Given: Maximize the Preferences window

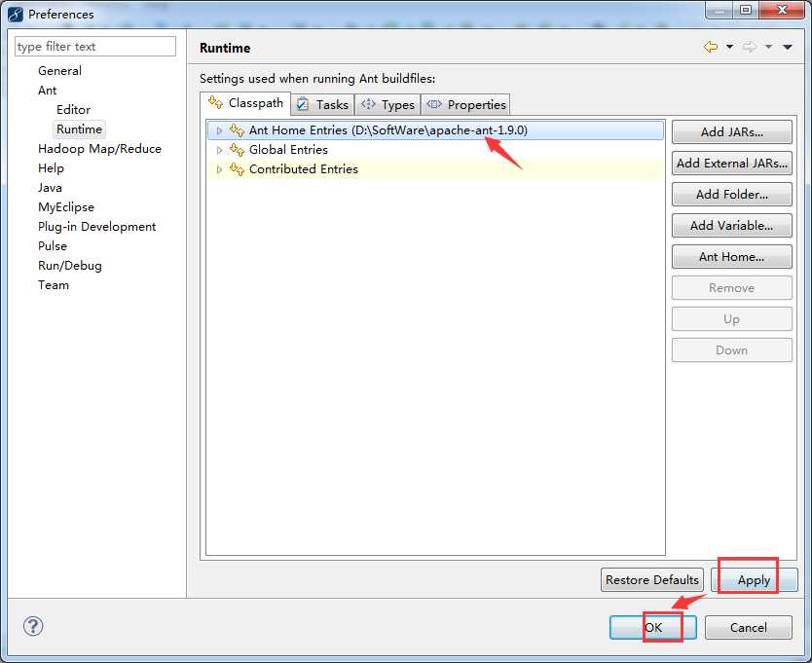Looking at the screenshot, I should point(746,10).
